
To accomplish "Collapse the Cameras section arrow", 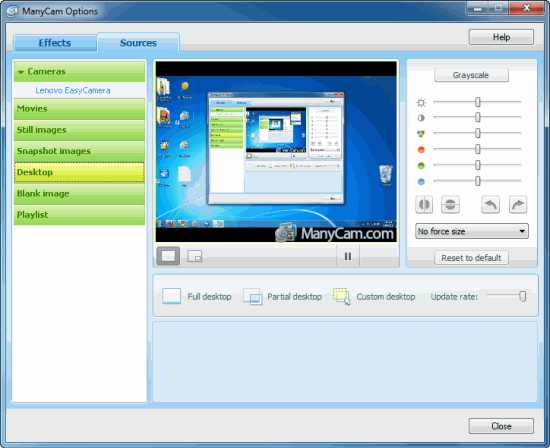I will pyautogui.click(x=21, y=72).
